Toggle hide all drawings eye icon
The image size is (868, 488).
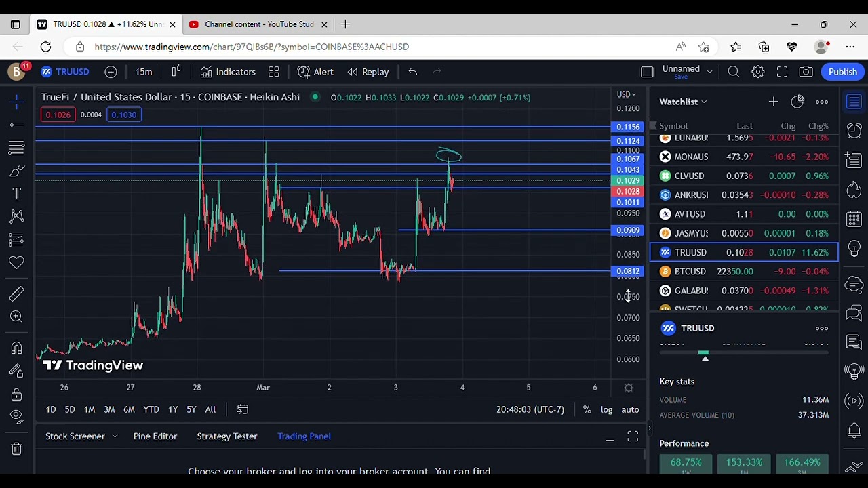coord(17,416)
